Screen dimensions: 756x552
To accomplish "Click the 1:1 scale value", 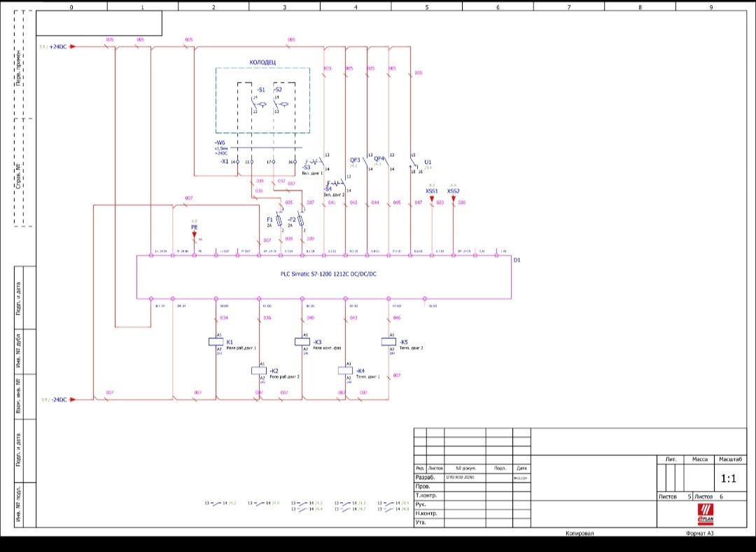I will pos(729,478).
